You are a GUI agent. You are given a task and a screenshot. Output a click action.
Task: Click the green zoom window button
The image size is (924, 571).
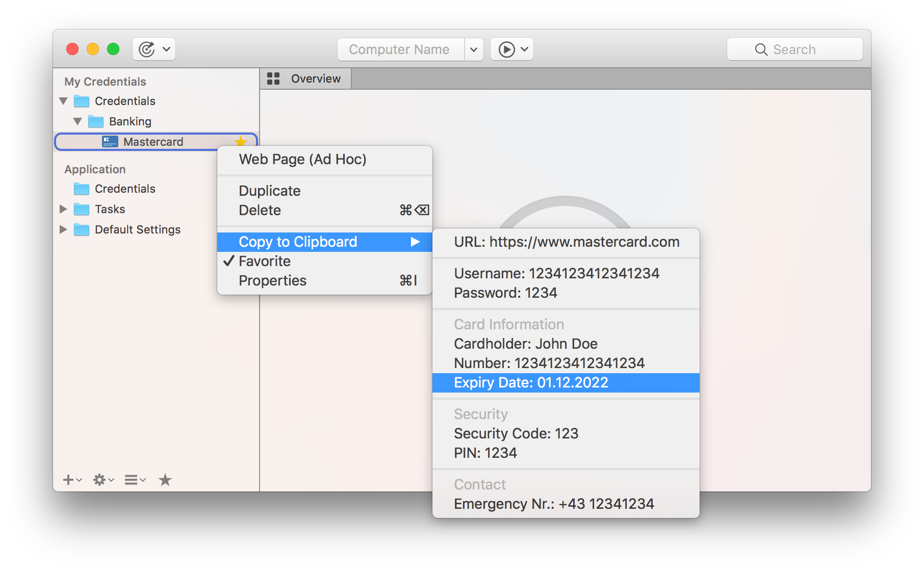click(113, 49)
